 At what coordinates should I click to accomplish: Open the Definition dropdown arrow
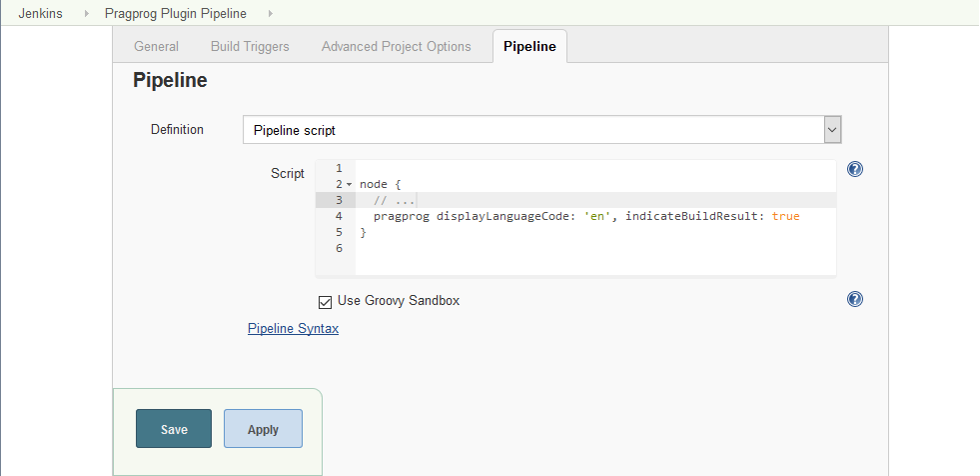tap(832, 130)
